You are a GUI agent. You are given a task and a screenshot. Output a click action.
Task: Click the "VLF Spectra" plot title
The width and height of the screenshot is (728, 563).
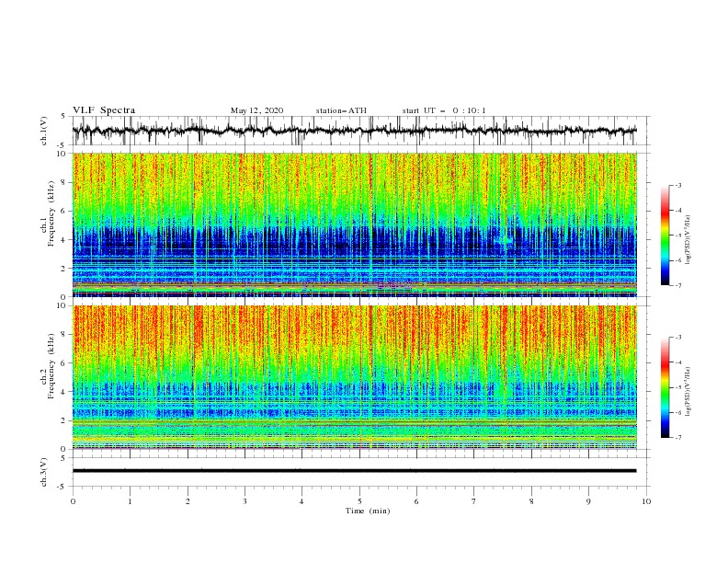(x=104, y=110)
